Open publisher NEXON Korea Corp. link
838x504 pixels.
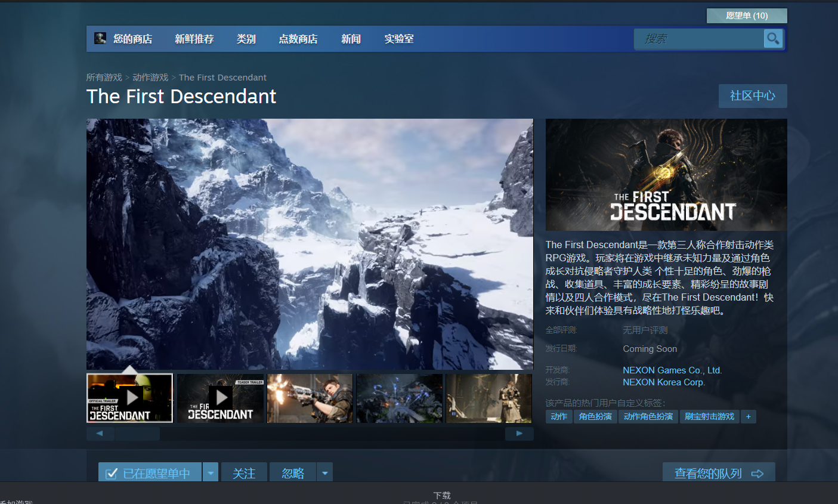[x=664, y=382]
